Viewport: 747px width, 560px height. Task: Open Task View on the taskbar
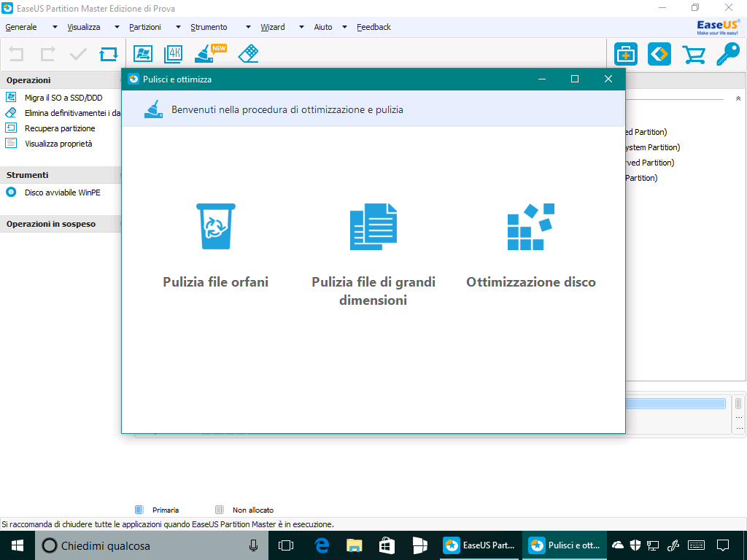point(286,545)
